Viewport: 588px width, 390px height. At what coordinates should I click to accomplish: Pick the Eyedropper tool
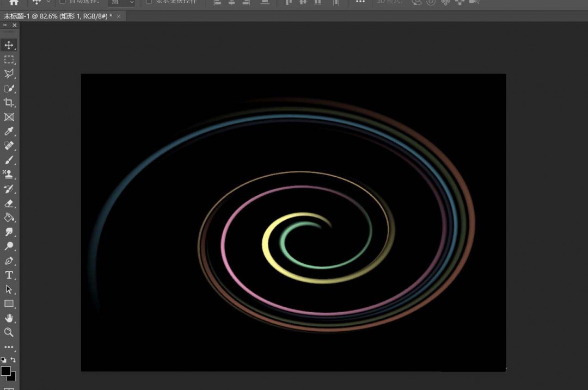(x=9, y=131)
